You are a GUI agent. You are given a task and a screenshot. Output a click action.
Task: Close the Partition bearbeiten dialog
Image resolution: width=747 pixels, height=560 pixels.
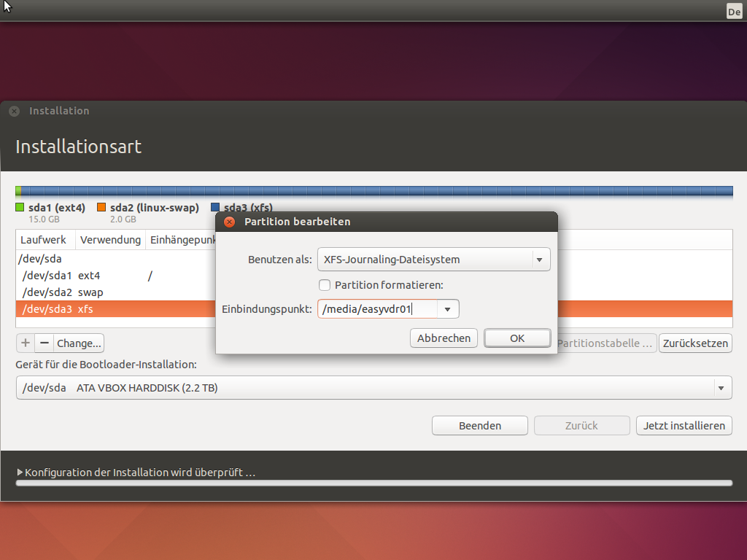229,222
